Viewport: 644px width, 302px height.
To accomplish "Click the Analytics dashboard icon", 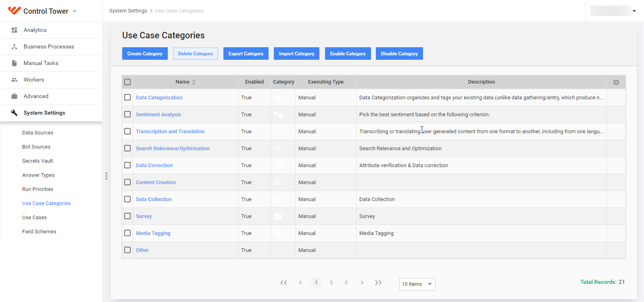I will (15, 30).
